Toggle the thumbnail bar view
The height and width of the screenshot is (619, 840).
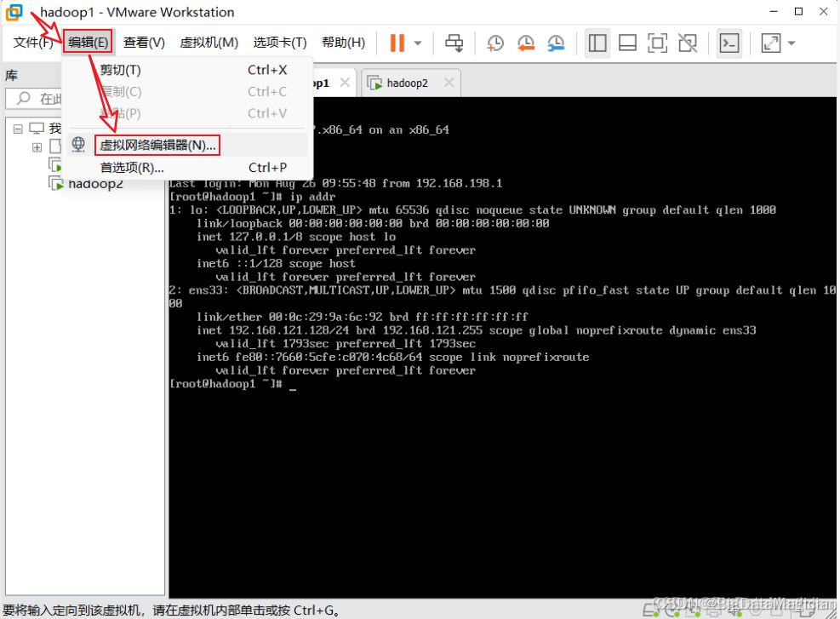pyautogui.click(x=627, y=43)
